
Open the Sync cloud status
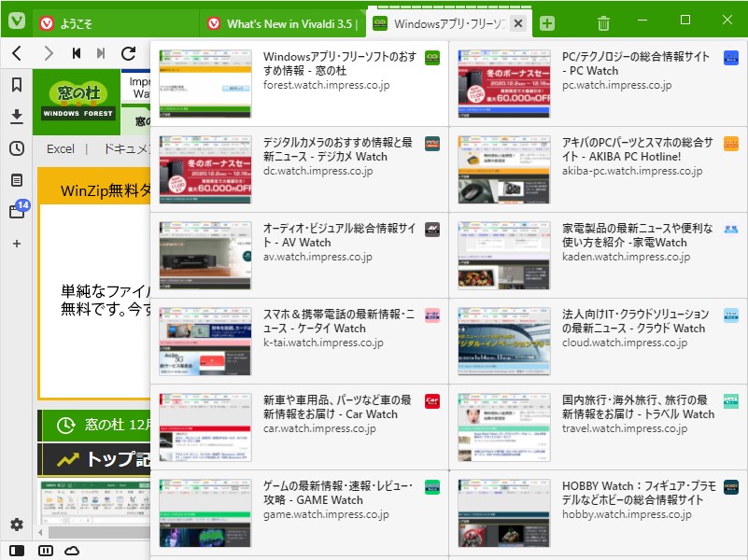[73, 552]
